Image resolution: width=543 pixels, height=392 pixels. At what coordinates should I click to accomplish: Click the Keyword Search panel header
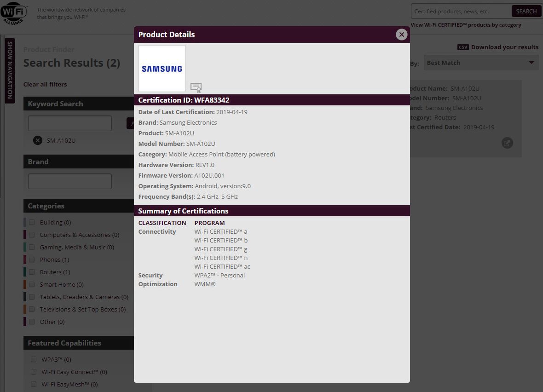[x=79, y=104]
